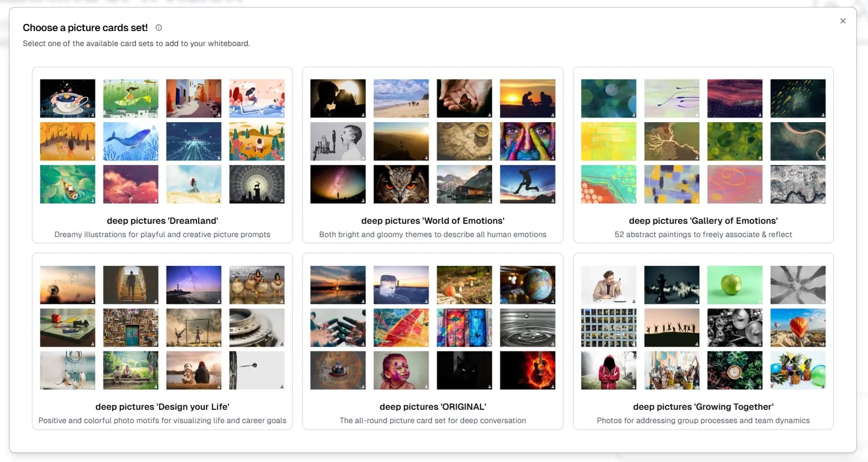Click the teacup illustration in Dreamland
Image resolution: width=868 pixels, height=462 pixels.
[x=68, y=98]
